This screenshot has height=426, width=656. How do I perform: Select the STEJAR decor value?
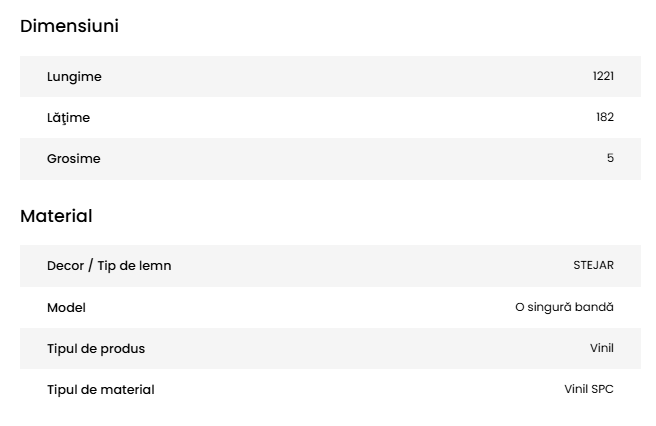pyautogui.click(x=593, y=266)
